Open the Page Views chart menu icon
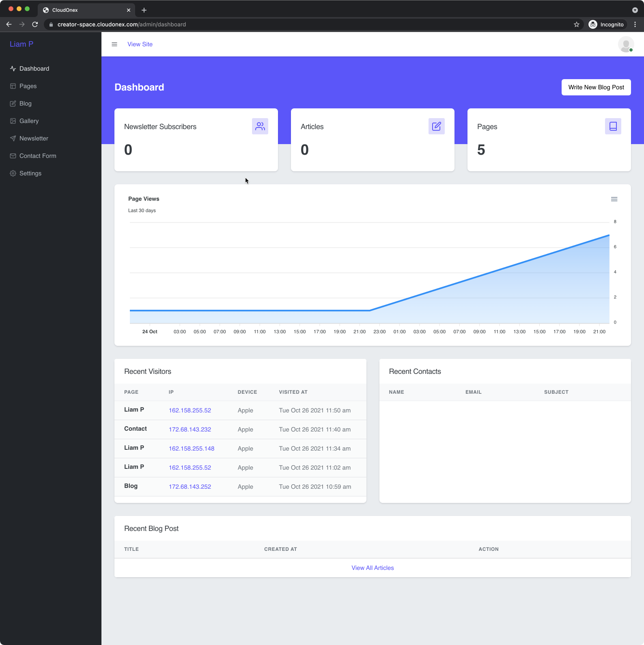The image size is (644, 645). tap(614, 199)
